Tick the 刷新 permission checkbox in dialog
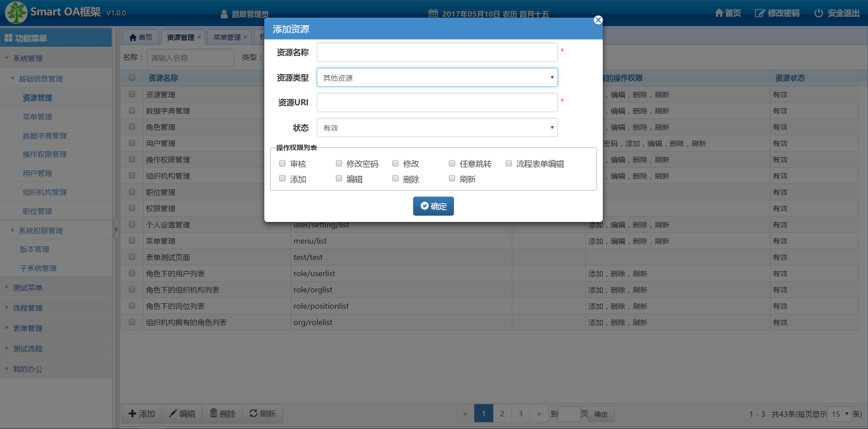The height and width of the screenshot is (429, 868). pyautogui.click(x=452, y=179)
